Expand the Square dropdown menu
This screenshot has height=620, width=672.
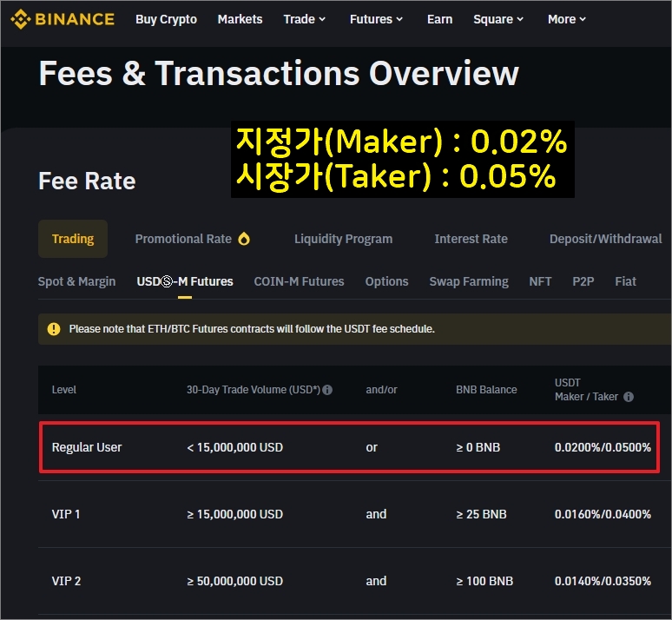tap(498, 19)
